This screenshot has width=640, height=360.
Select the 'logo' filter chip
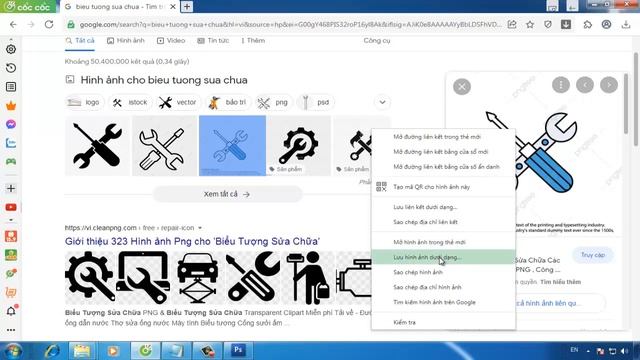pos(84,102)
